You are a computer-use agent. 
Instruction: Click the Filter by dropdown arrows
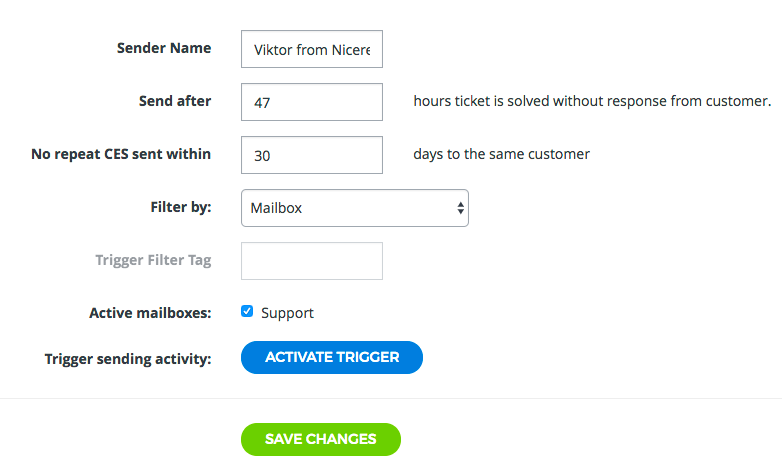pyautogui.click(x=460, y=208)
